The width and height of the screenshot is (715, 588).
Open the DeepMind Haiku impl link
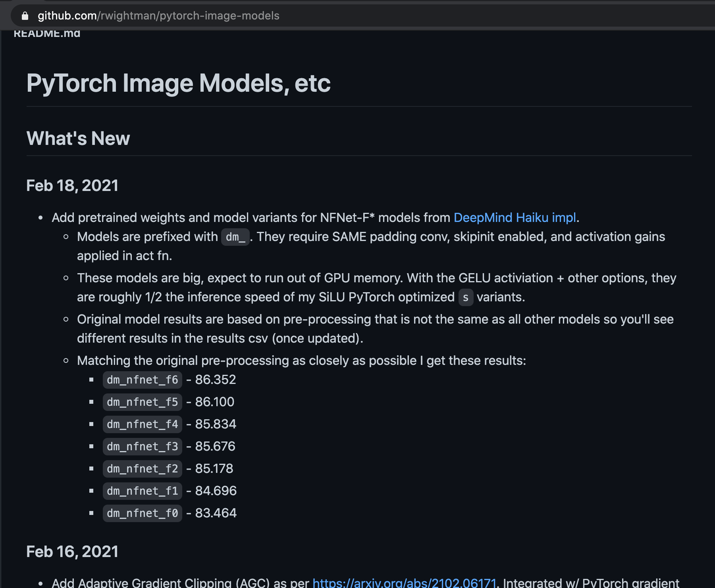click(515, 218)
